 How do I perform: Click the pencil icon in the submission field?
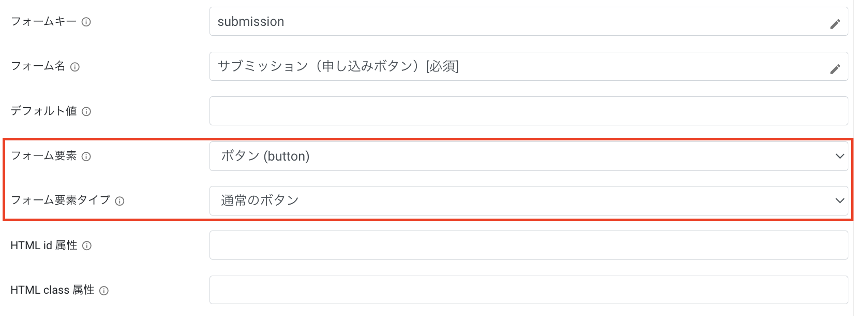(x=835, y=24)
